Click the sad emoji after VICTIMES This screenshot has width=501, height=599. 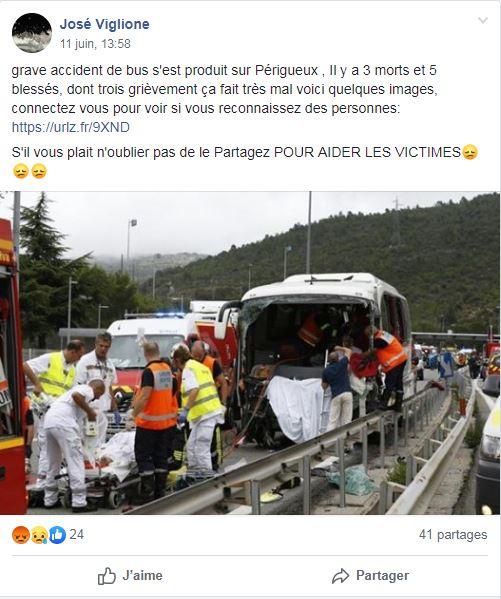[470, 152]
